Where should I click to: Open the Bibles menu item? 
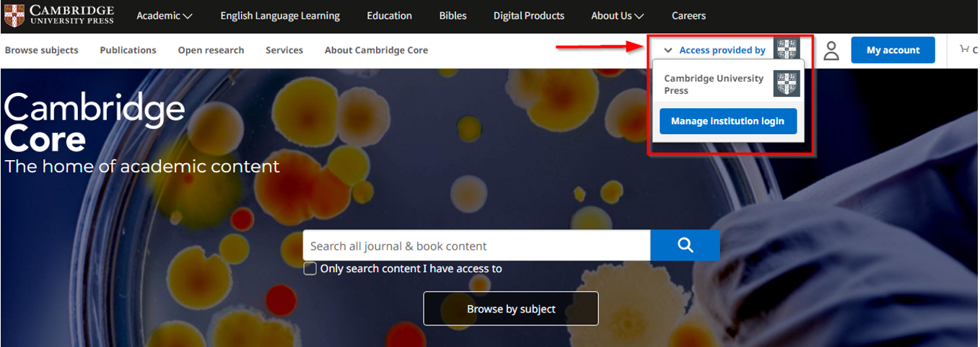coord(452,16)
